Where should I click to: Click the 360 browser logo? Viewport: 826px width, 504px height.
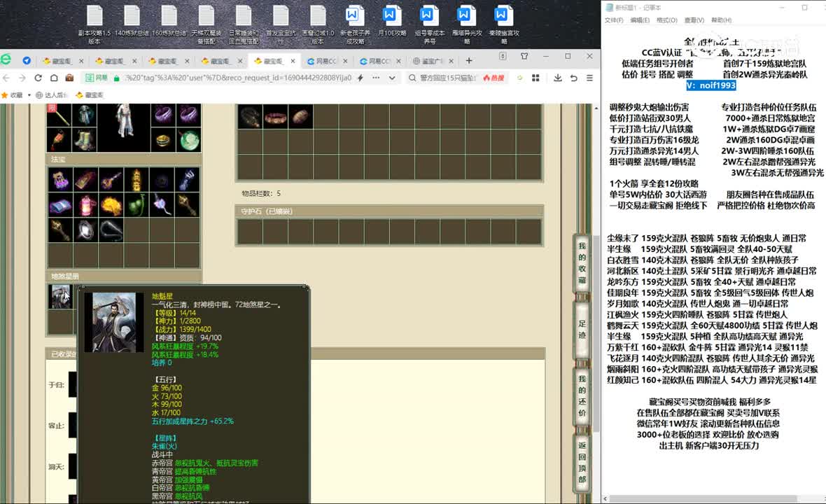tap(6, 59)
